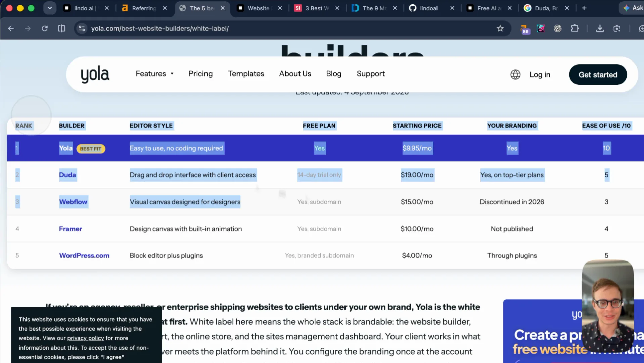Open the ChatGPT extension icon
This screenshot has height=363, width=644.
click(558, 28)
